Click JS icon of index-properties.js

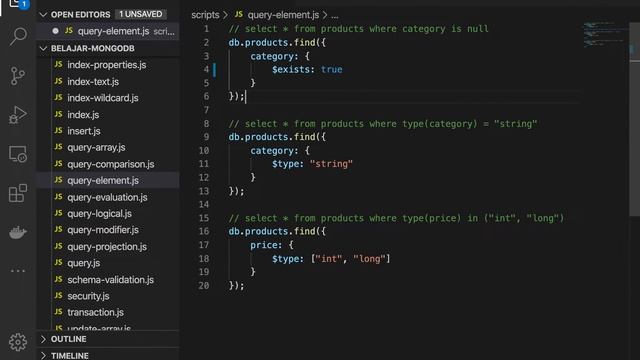click(x=58, y=64)
